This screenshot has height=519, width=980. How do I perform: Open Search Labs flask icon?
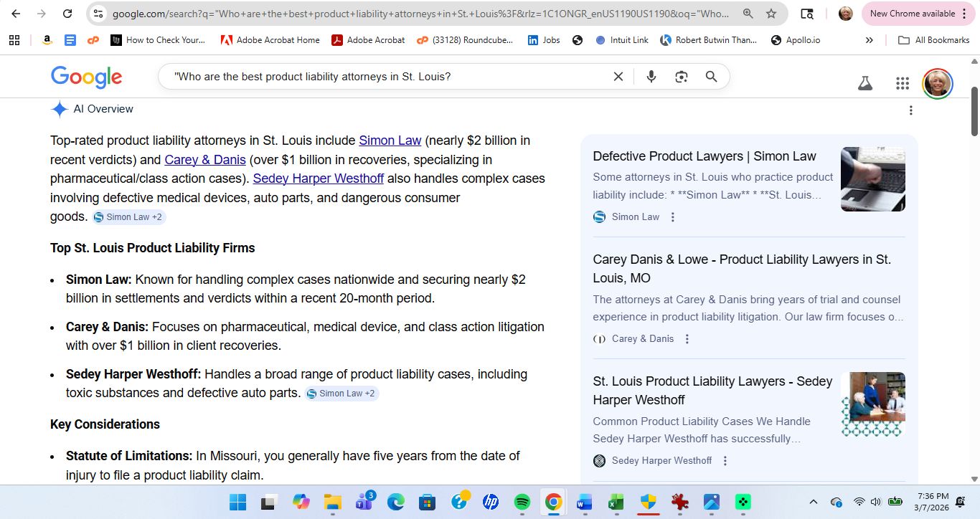click(865, 84)
